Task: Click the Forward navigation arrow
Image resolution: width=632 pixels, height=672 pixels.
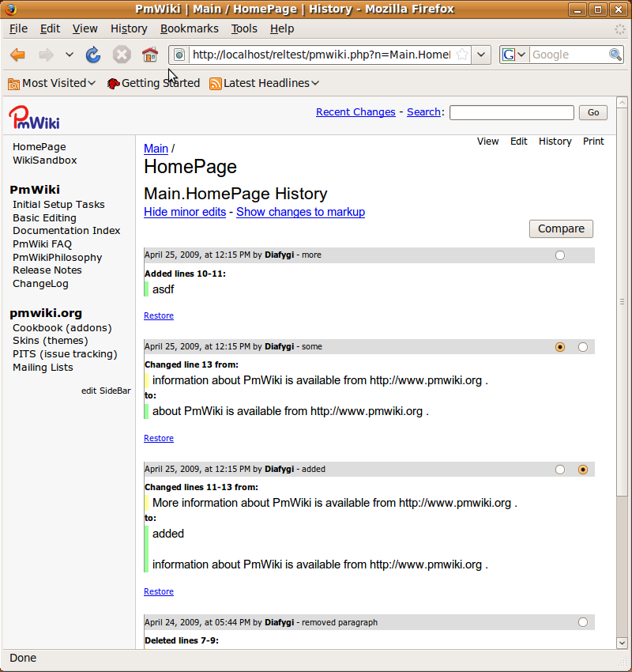Action: click(47, 55)
